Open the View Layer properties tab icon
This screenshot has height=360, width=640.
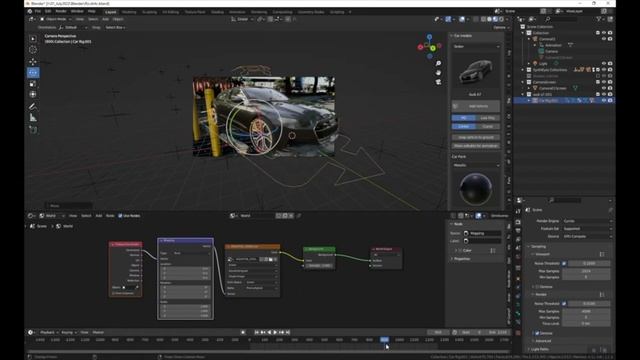518,239
